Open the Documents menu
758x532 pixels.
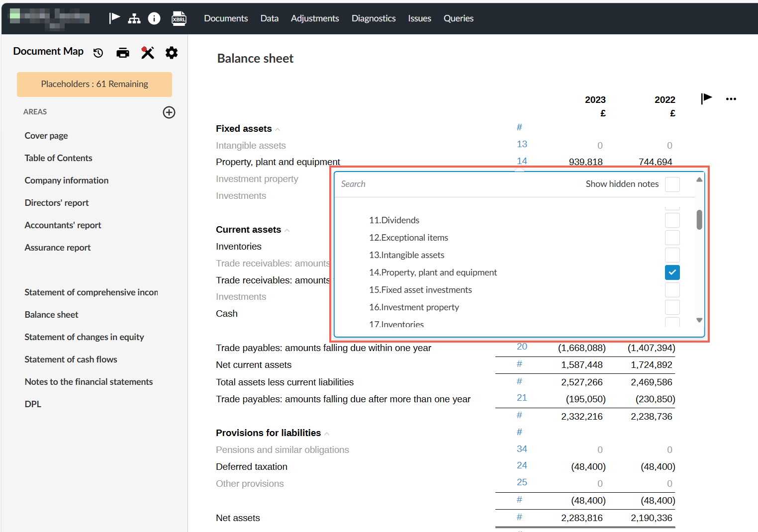point(226,18)
